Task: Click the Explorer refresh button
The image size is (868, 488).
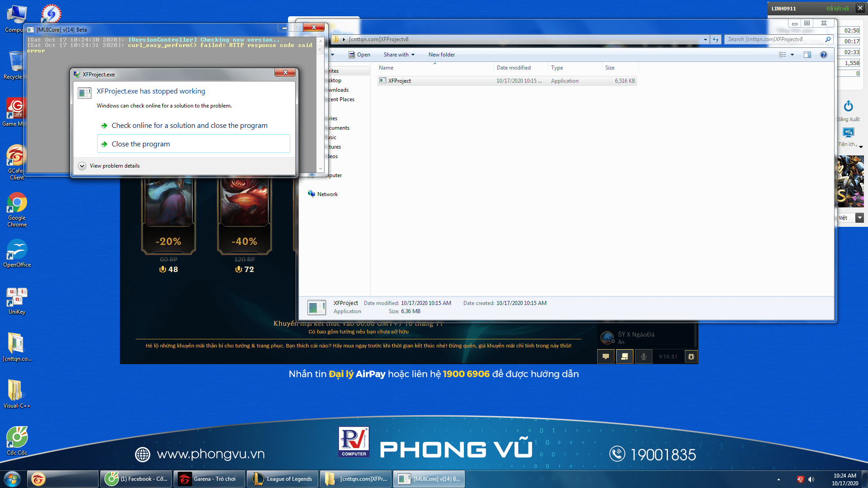Action: 716,39
